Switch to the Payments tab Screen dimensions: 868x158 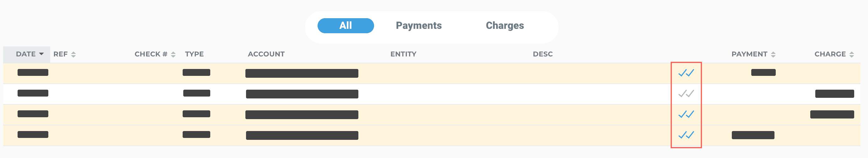[x=419, y=26]
